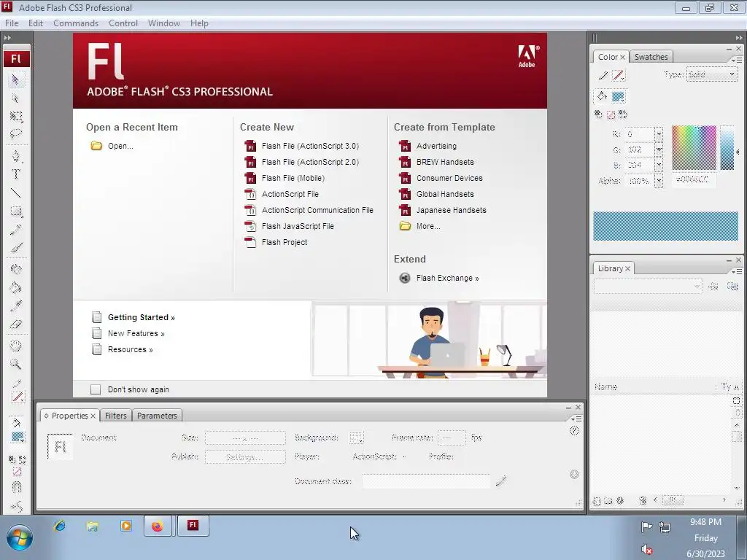Switch to the Swatches tab
This screenshot has height=560, width=747.
click(651, 57)
